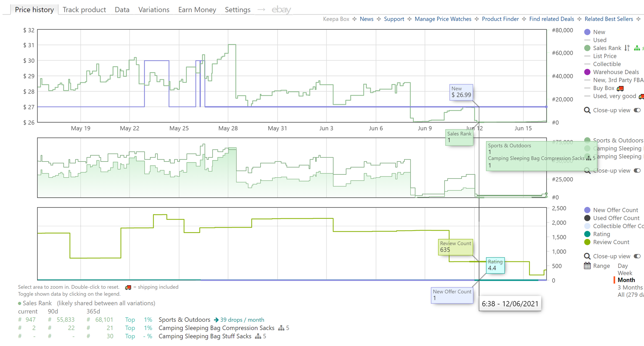The height and width of the screenshot is (346, 644).
Task: Click current Sports & Outdoors rank # 947
Action: 27,320
